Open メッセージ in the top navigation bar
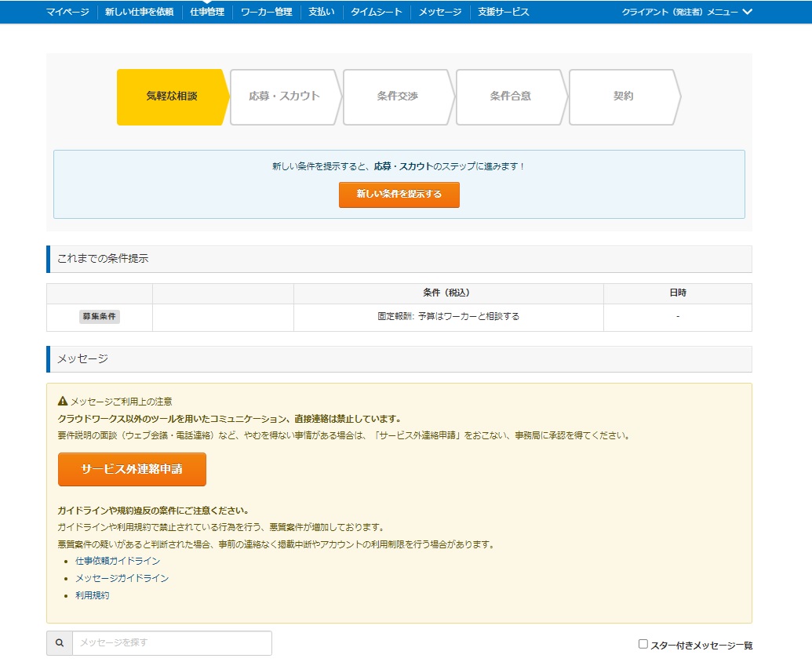Screen dimensions: 812x662 pos(440,12)
